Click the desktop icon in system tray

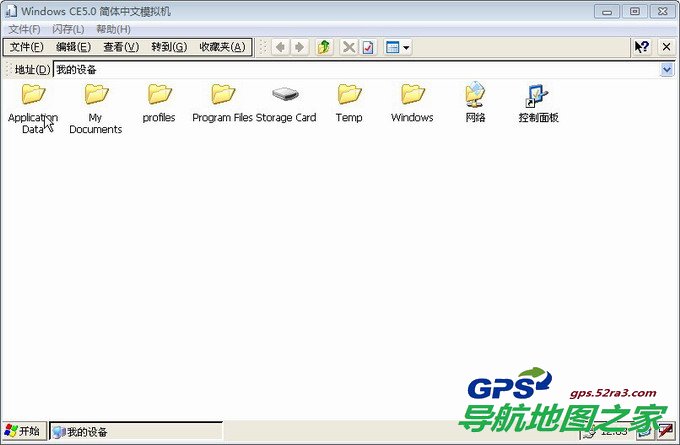[x=644, y=431]
